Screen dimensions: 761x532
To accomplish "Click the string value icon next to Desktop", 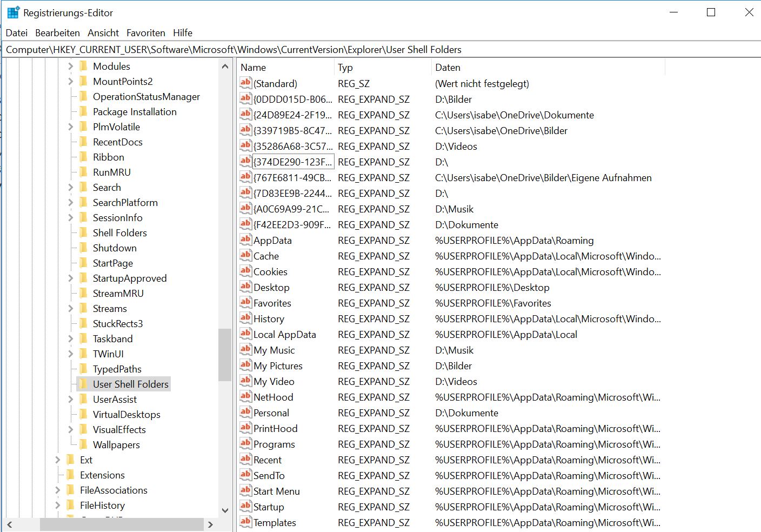I will [246, 287].
